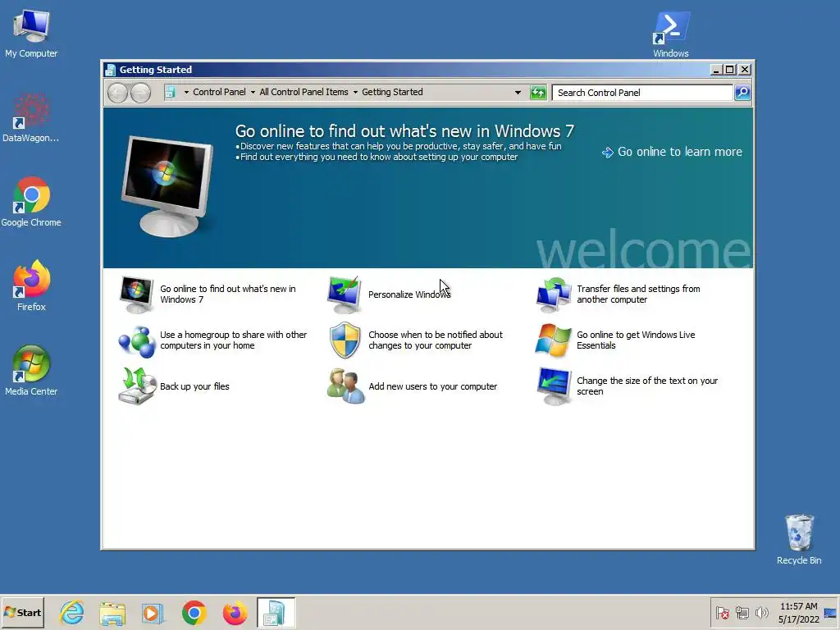Expand the dropdown arrow before All Control Panel Items
Viewport: 840px width, 630px height.
tap(253, 93)
